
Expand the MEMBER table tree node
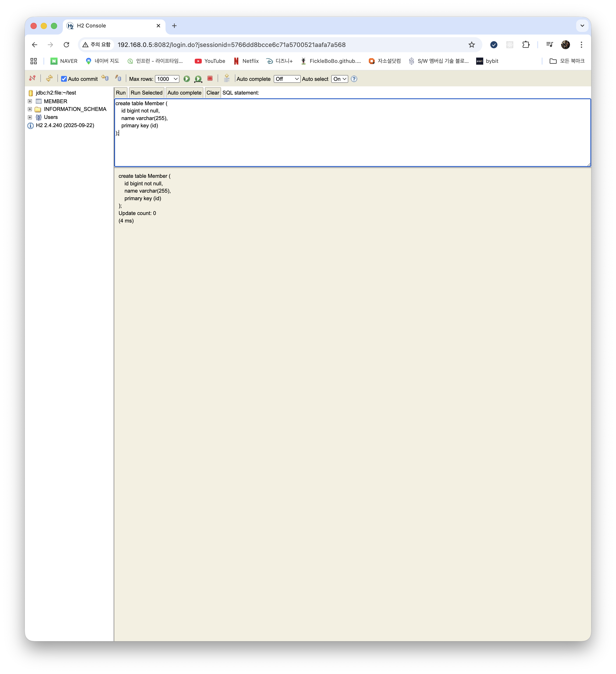(x=30, y=101)
